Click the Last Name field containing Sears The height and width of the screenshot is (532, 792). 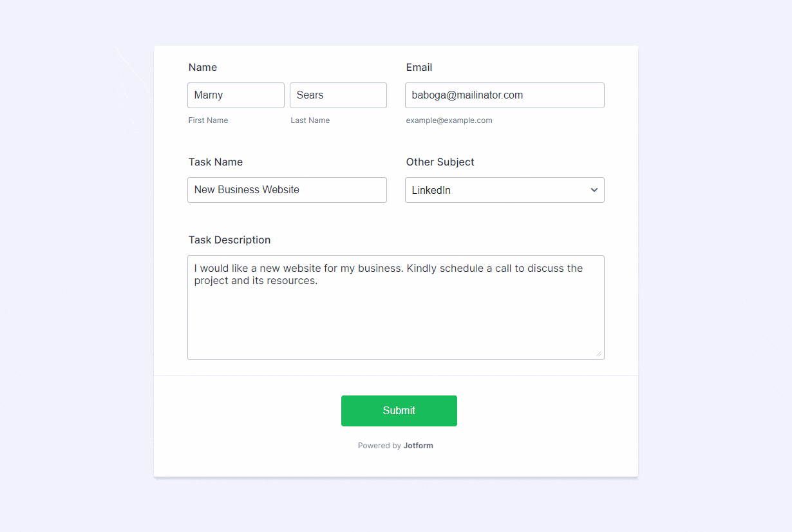[x=338, y=95]
